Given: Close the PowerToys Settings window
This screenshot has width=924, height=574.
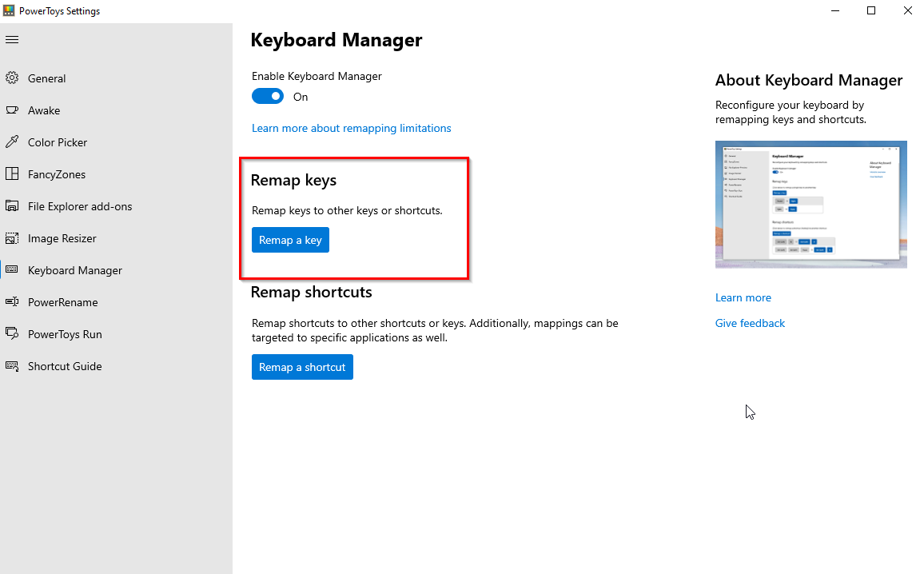Looking at the screenshot, I should 907,10.
